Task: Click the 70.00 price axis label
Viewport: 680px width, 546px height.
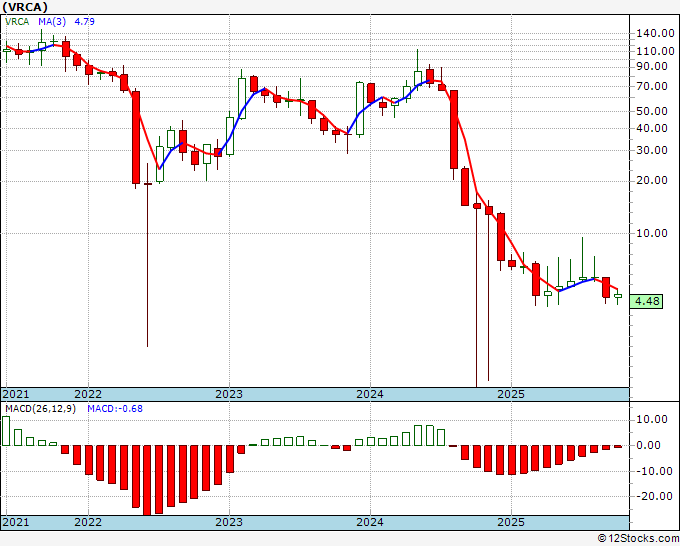Action: (x=652, y=86)
